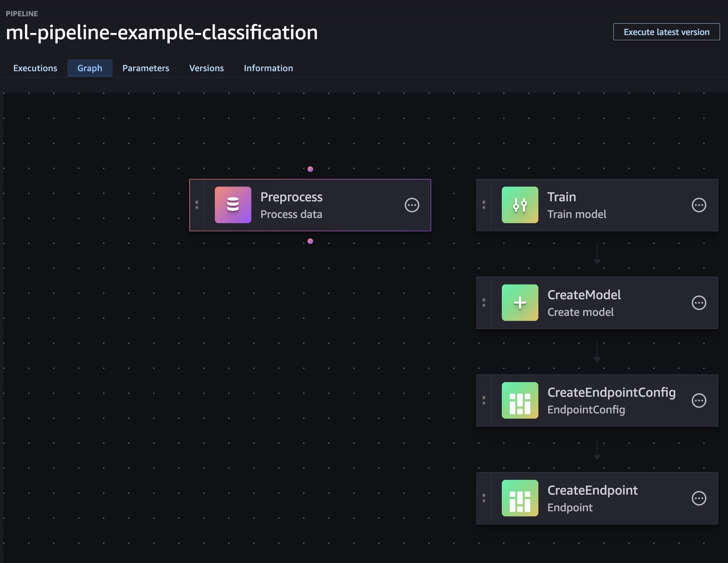Screen dimensions: 728x563
Task: Click the Train model sliders icon
Action: click(x=520, y=205)
